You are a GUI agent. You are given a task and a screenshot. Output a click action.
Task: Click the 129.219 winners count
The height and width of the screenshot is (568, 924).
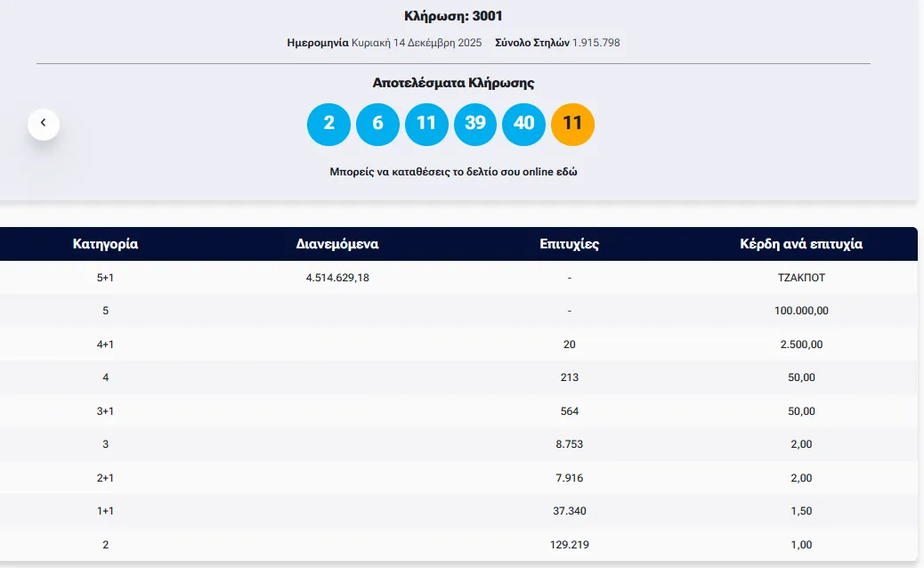570,544
